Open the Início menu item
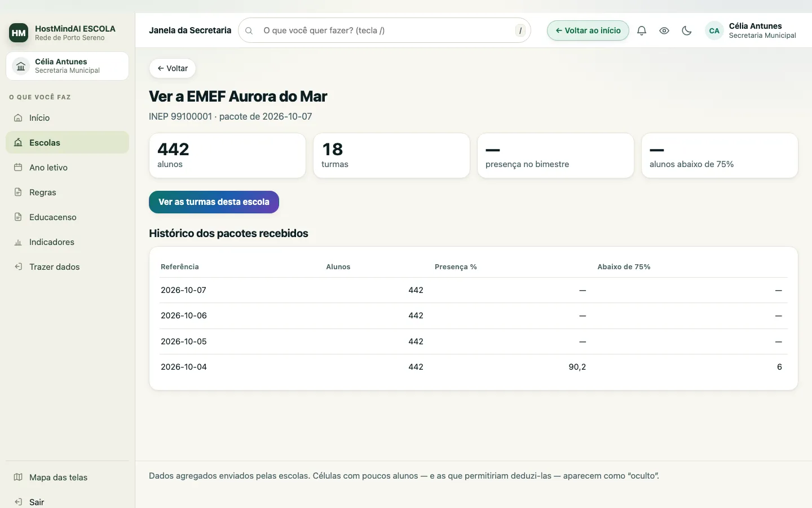The image size is (812, 508). 67,118
